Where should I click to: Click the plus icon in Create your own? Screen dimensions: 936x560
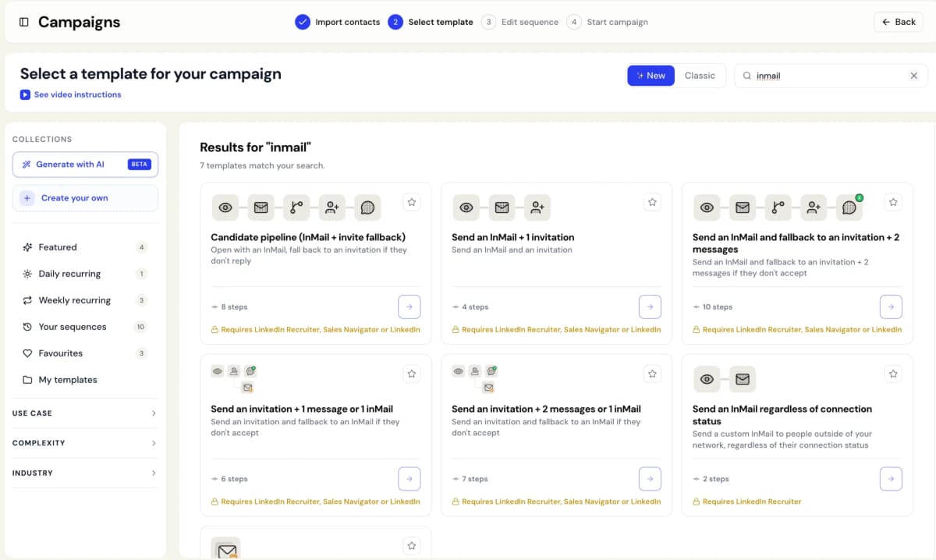(27, 198)
